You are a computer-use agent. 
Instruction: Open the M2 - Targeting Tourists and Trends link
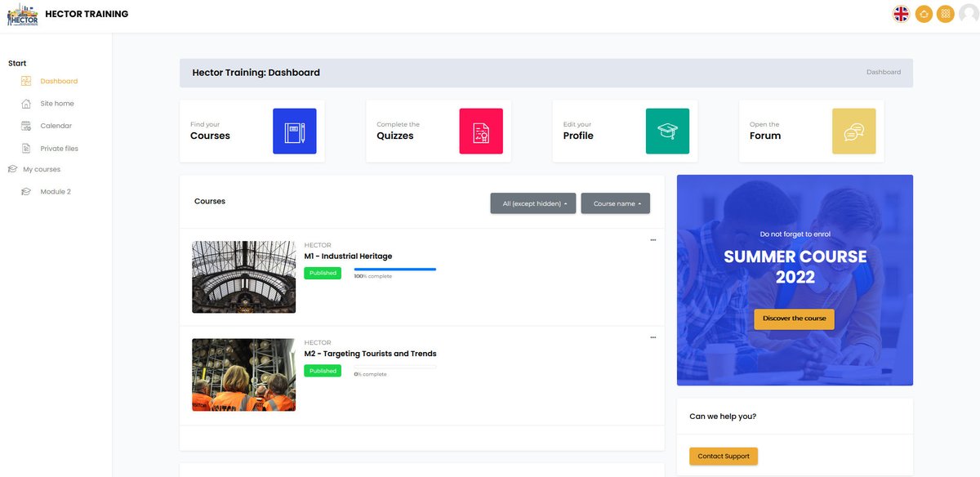371,354
